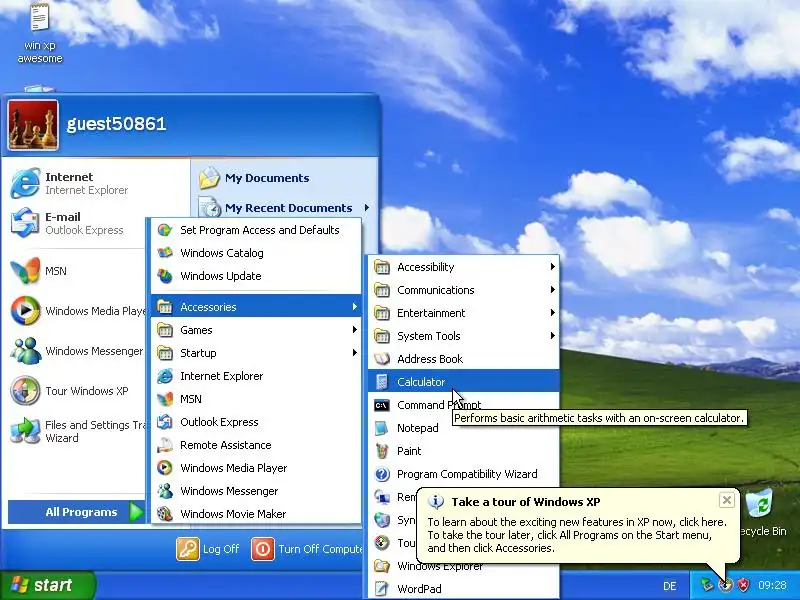800x600 pixels.
Task: Expand My Recent Documents arrow
Action: (x=367, y=208)
